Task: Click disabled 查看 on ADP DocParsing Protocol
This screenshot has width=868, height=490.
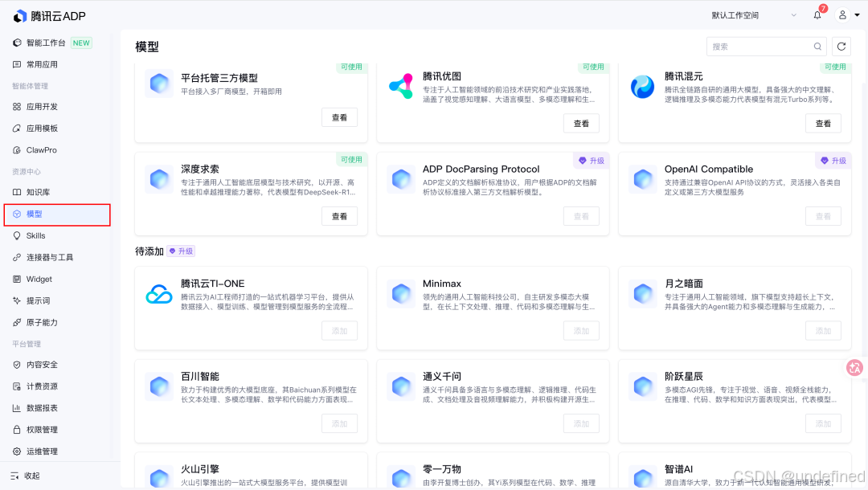Action: (x=581, y=216)
